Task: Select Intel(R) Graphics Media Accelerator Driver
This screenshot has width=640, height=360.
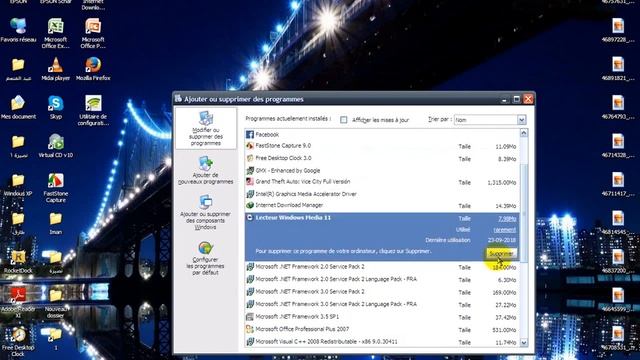Action: (382, 194)
